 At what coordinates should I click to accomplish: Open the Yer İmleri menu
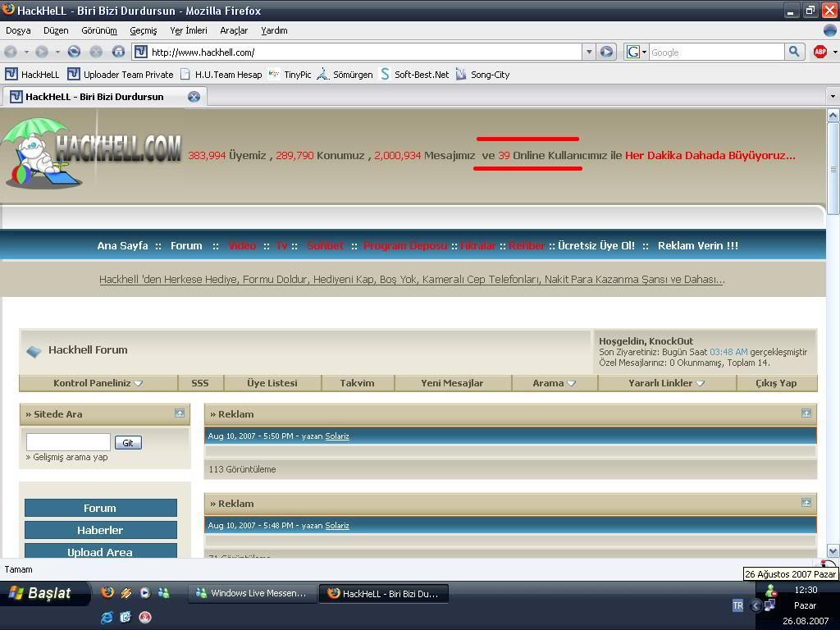tap(189, 30)
